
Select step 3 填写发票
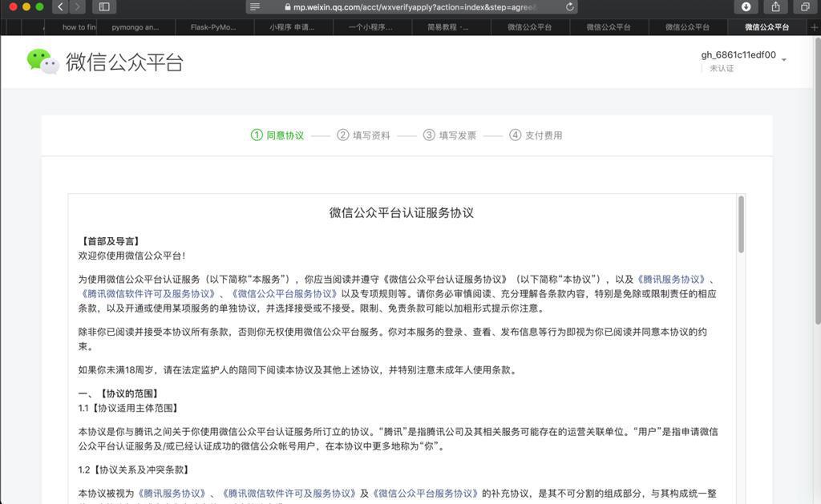[450, 135]
